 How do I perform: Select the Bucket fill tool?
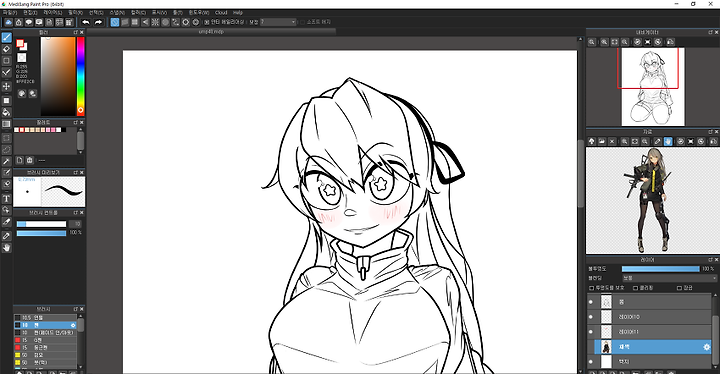coord(6,112)
